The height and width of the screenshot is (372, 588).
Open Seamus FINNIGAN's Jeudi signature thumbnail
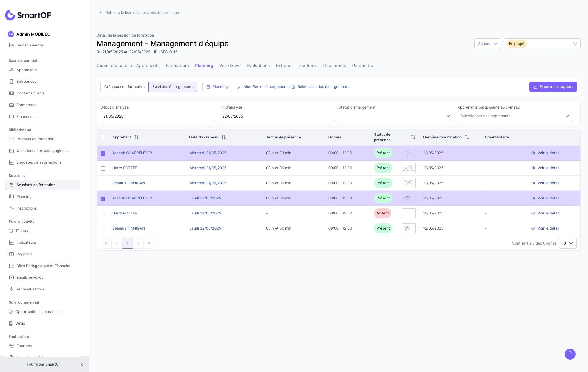408,228
